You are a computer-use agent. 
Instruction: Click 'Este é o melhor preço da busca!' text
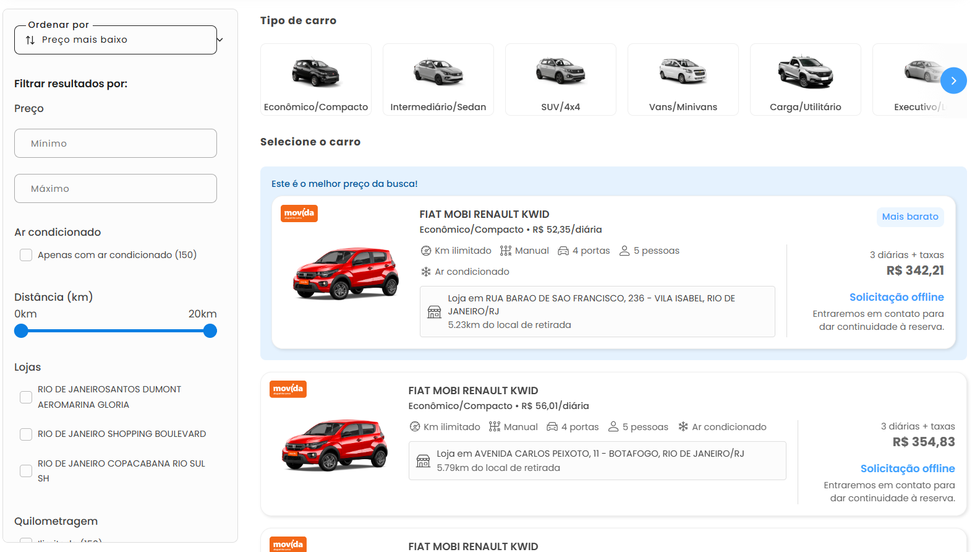pyautogui.click(x=344, y=184)
